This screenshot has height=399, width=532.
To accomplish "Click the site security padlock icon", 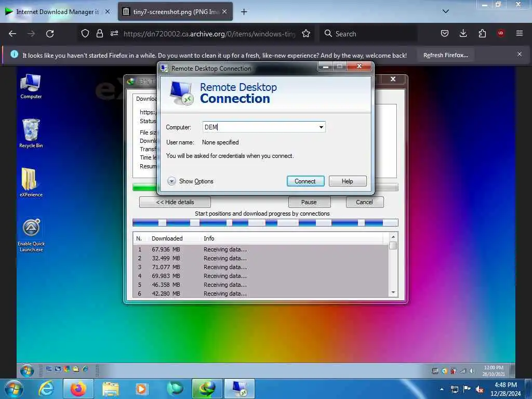I will click(x=99, y=34).
